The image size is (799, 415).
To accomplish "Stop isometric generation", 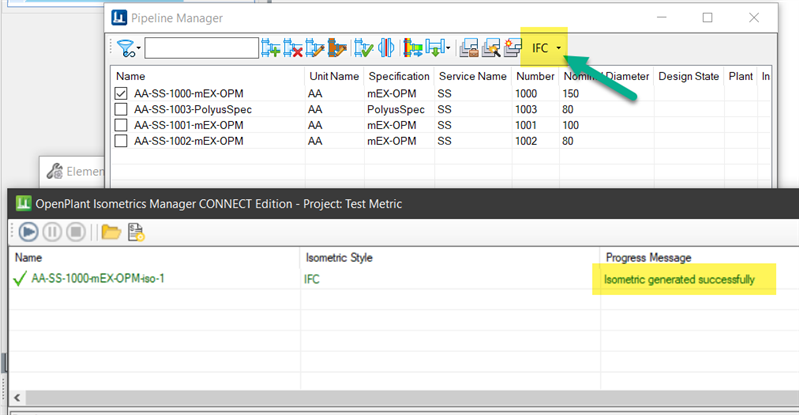I will pyautogui.click(x=76, y=232).
